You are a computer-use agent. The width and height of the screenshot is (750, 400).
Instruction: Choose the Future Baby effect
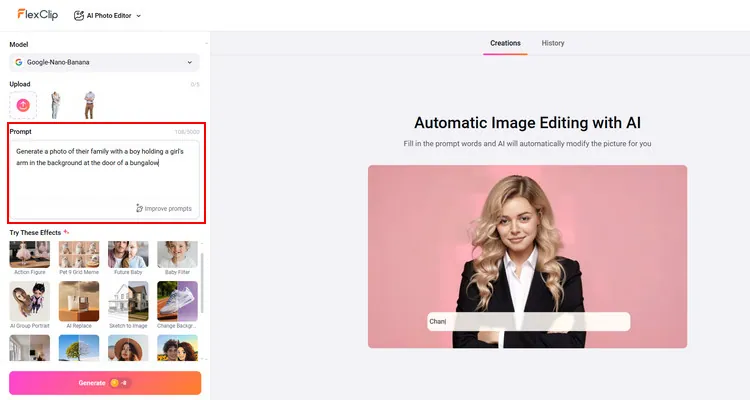(x=128, y=258)
